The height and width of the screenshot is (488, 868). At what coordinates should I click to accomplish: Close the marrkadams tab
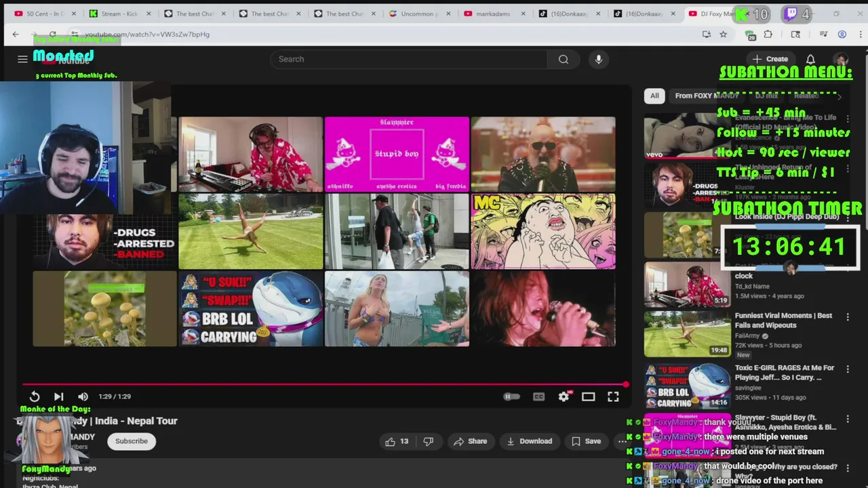point(523,14)
